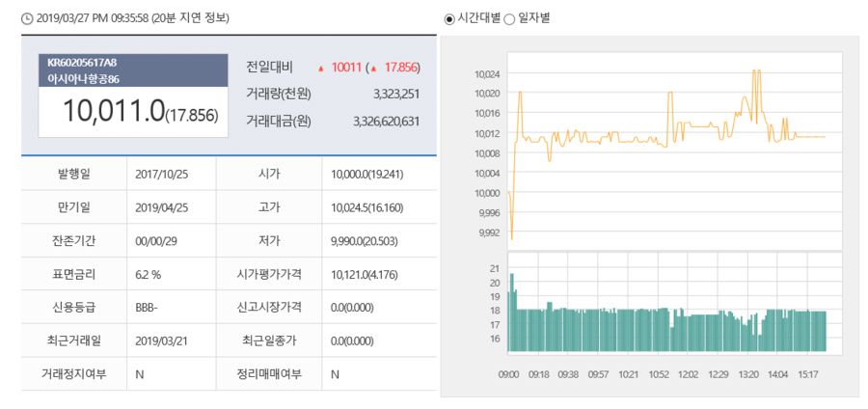Click the open price 10,000.0(19.241)
868x409 pixels.
[x=367, y=175]
